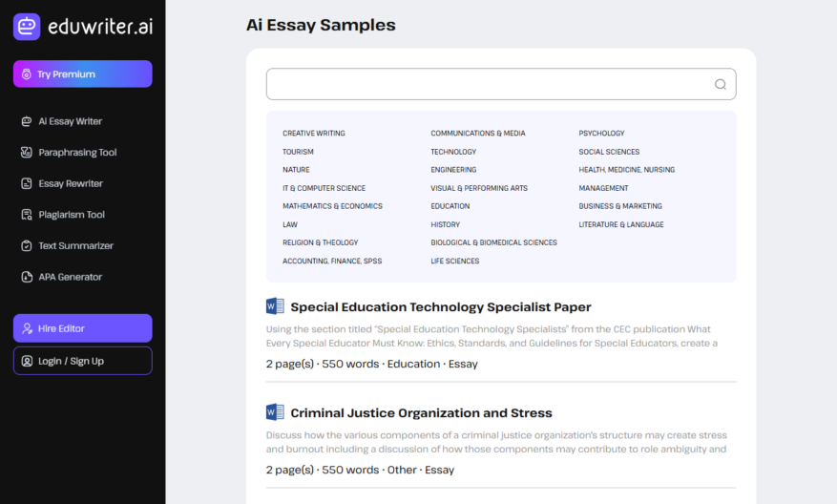Click '2 page(s) · 550 words · Other · Essay'
This screenshot has height=504, width=837.
click(x=360, y=470)
